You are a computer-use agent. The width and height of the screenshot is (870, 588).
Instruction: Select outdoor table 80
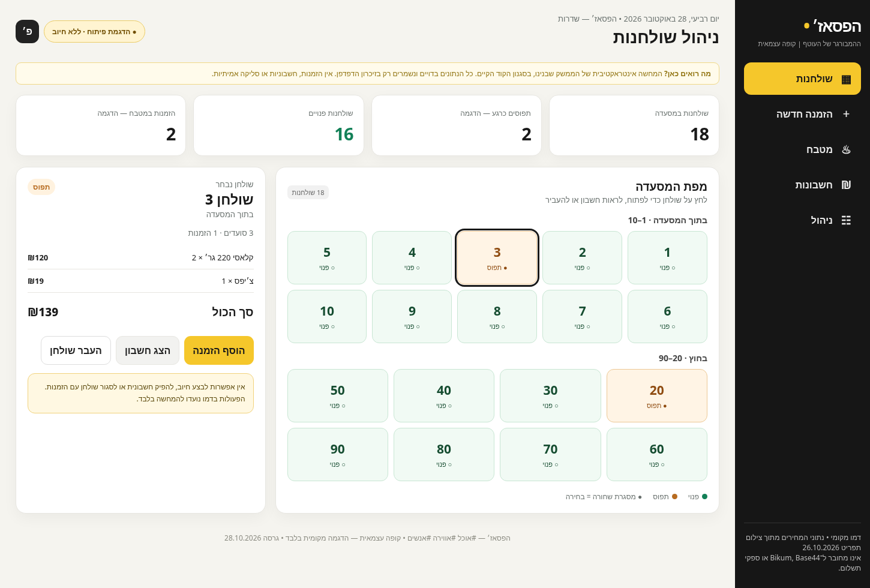(444, 455)
